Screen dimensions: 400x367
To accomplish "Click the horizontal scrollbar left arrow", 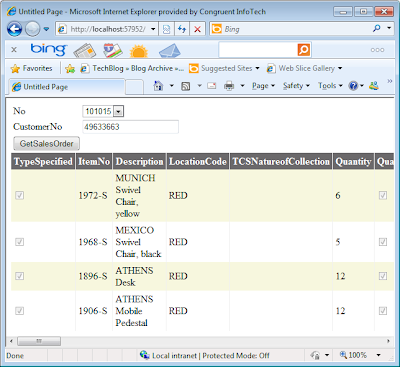I will tap(11, 341).
